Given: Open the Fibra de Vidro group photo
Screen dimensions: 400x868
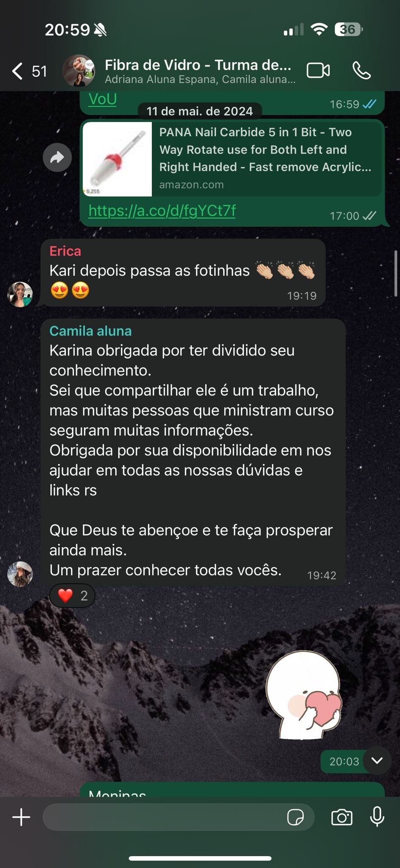Looking at the screenshot, I should (x=79, y=71).
